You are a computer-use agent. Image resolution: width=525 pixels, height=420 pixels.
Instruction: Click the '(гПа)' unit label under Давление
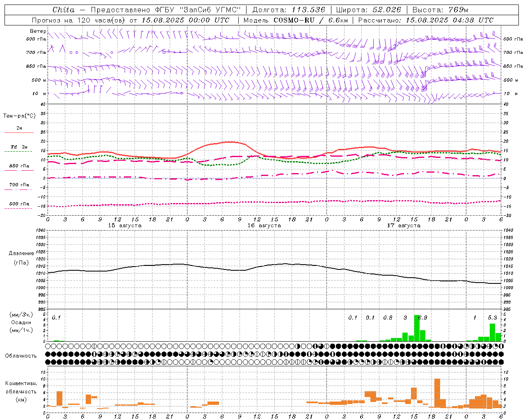click(x=21, y=262)
